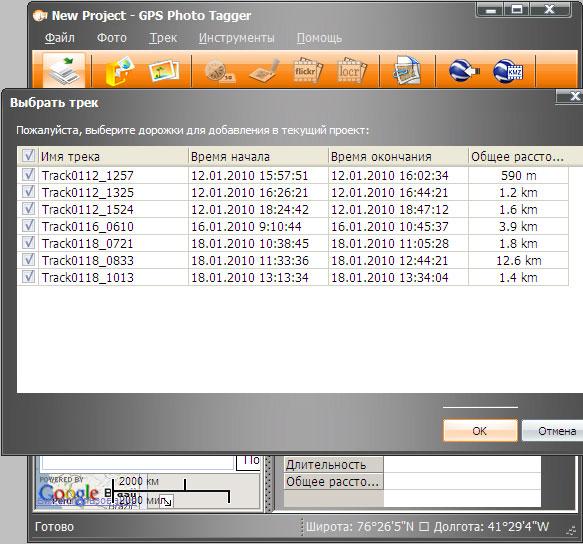Click the 12.6 km distance cell
This screenshot has height=544, width=583.
click(519, 261)
